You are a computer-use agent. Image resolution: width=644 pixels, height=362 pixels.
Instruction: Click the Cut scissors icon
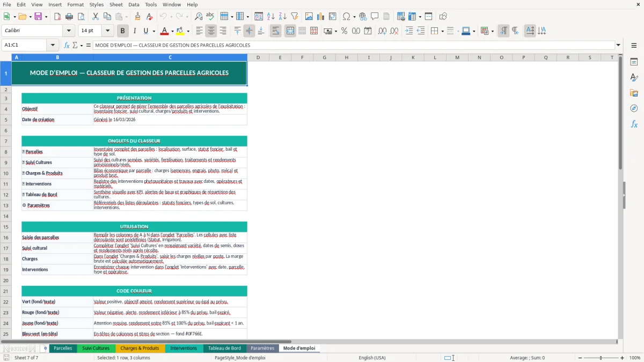[95, 17]
